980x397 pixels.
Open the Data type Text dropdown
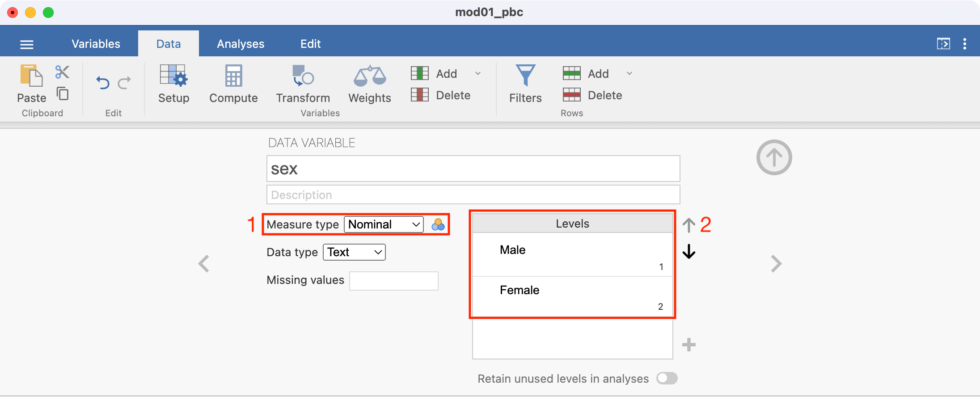(x=354, y=252)
